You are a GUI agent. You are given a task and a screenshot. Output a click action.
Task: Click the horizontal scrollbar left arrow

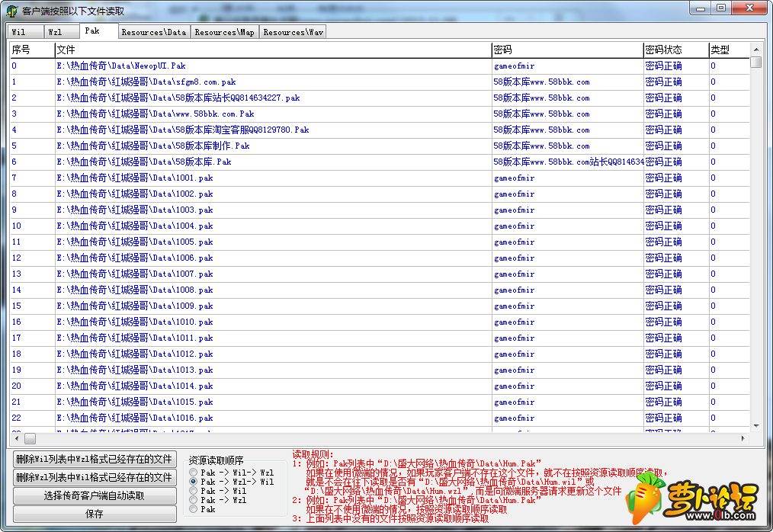(x=17, y=438)
